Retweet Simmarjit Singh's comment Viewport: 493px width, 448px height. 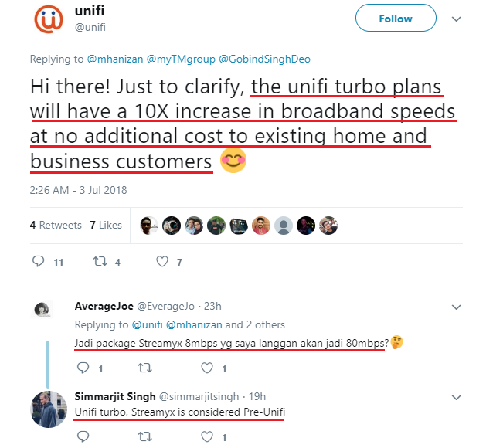[145, 436]
